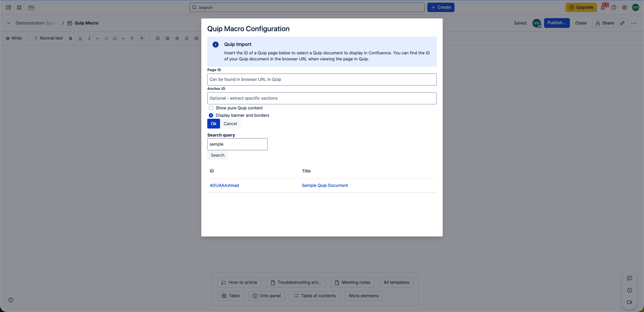Open the Quip Macro breadcrumb title
The image size is (644, 312).
pos(86,23)
